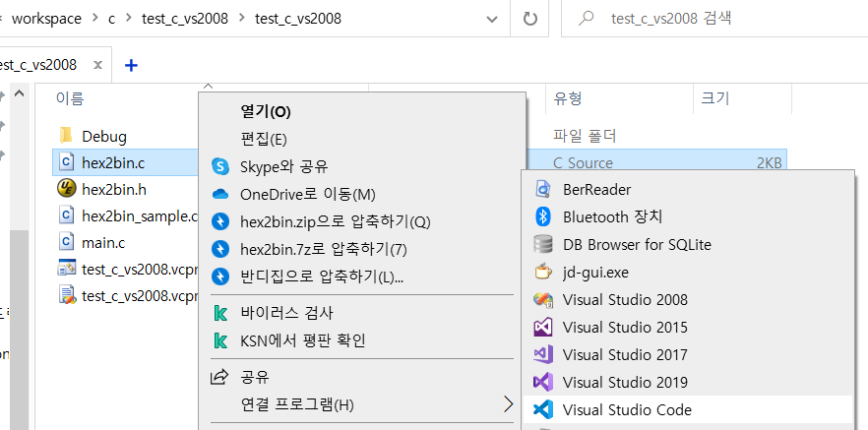Image resolution: width=868 pixels, height=430 pixels.
Task: Refresh the current folder view
Action: 529,19
